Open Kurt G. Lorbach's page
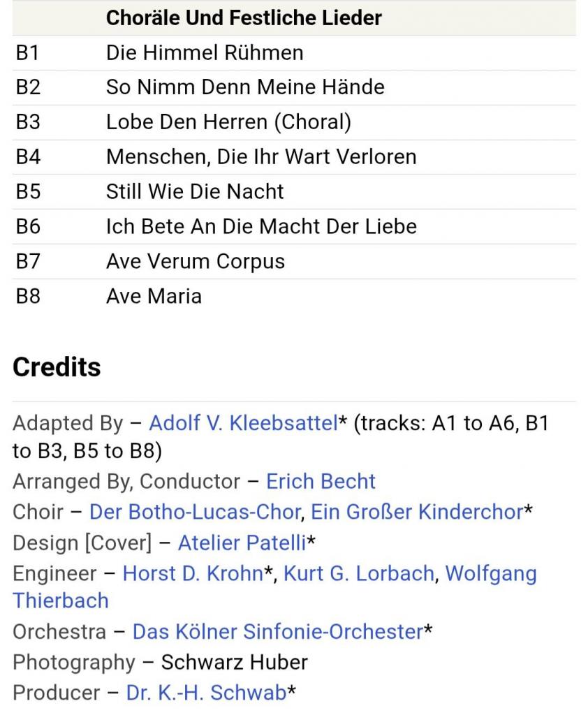The width and height of the screenshot is (588, 715). [x=358, y=573]
